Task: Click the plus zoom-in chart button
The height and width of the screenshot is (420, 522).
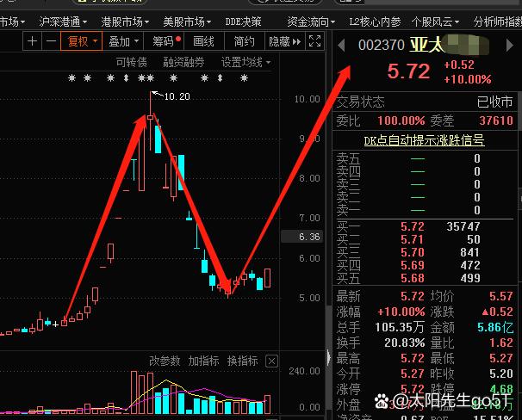Action: click(x=32, y=41)
